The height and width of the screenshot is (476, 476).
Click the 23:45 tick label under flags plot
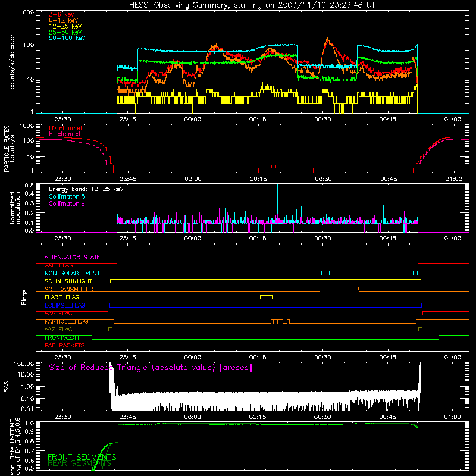(x=127, y=358)
